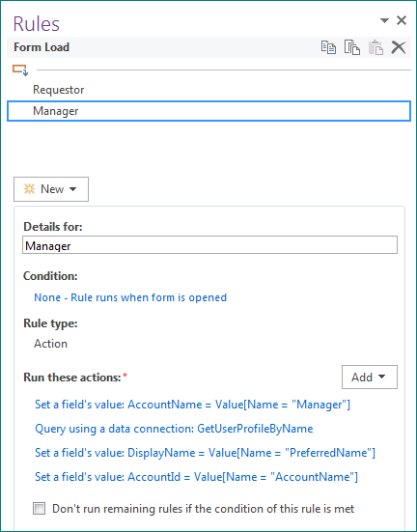
Task: Open the Add action dropdown
Action: [x=370, y=377]
